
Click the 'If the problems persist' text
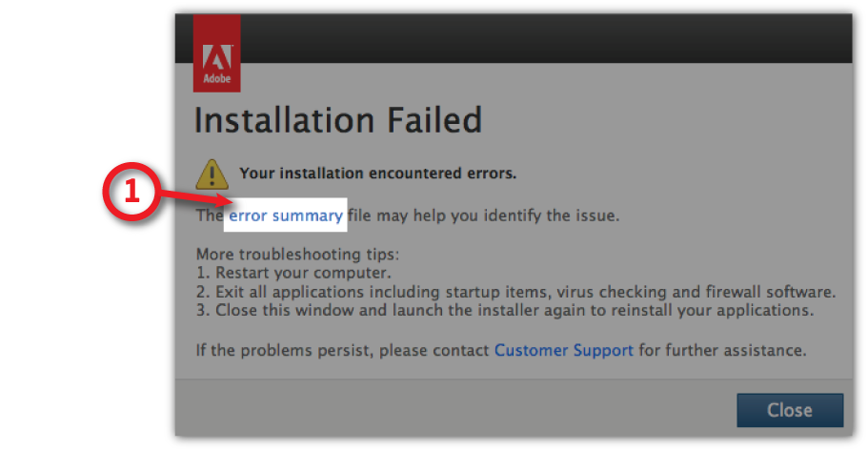[x=343, y=350]
